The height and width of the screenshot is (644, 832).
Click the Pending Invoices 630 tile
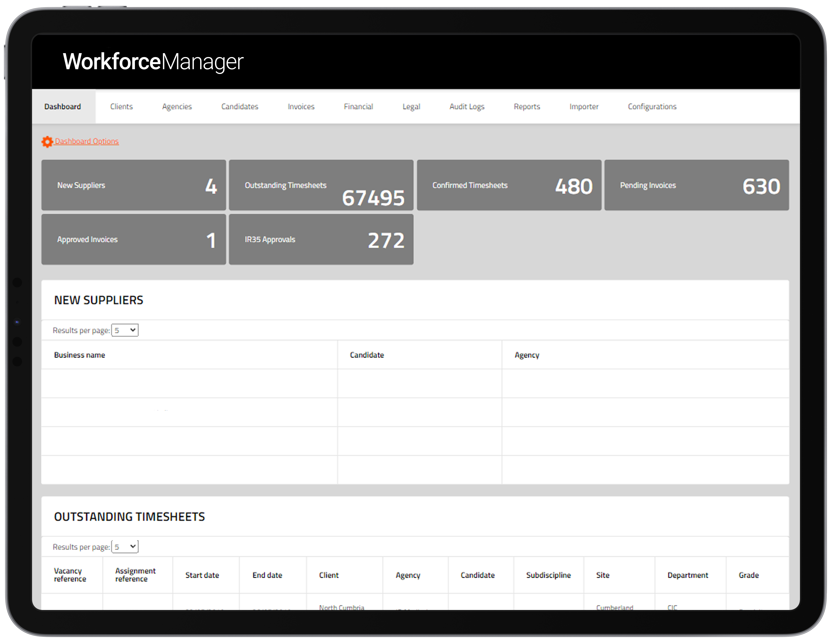pos(697,185)
